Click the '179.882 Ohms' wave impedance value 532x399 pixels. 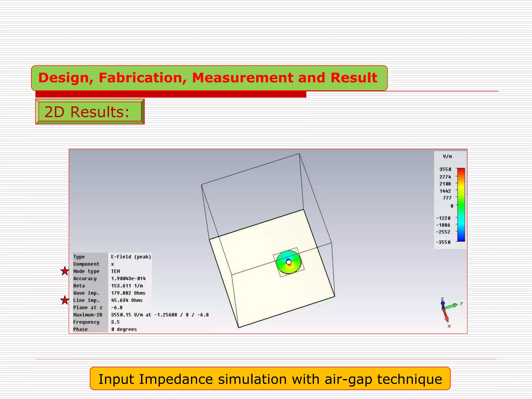coord(128,293)
